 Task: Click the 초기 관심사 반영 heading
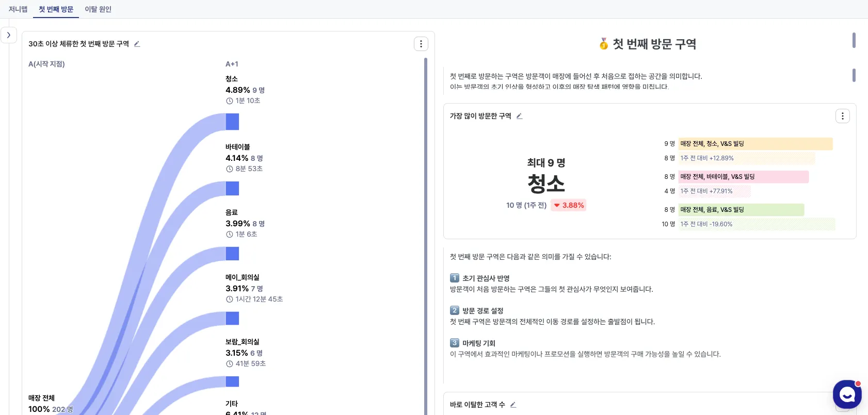coord(486,278)
